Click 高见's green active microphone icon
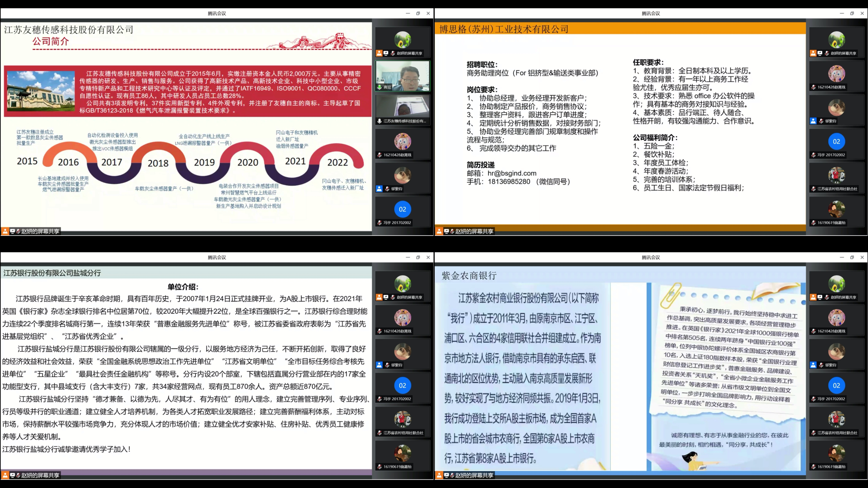Screen dimensions: 868x488 (x=380, y=87)
